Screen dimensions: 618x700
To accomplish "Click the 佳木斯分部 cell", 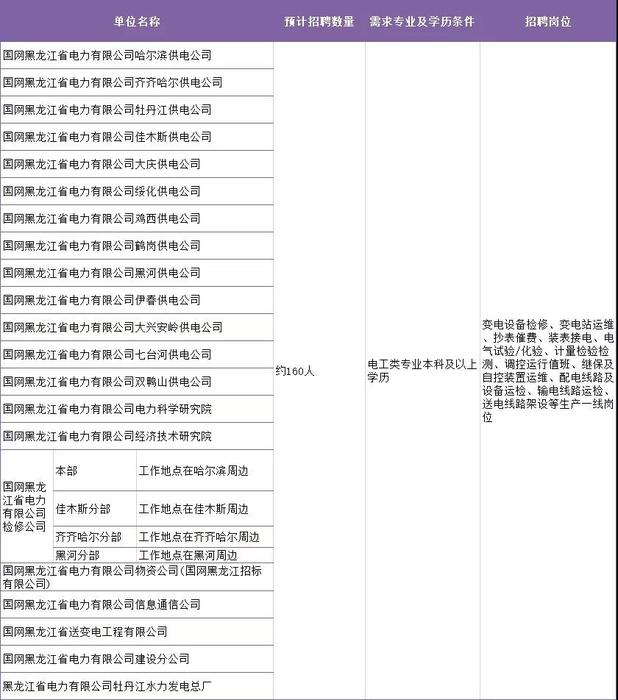I will (x=95, y=509).
